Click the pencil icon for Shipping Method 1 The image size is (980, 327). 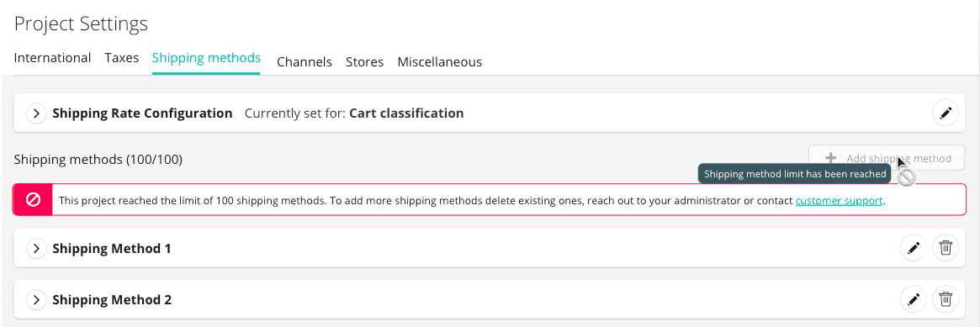(914, 248)
